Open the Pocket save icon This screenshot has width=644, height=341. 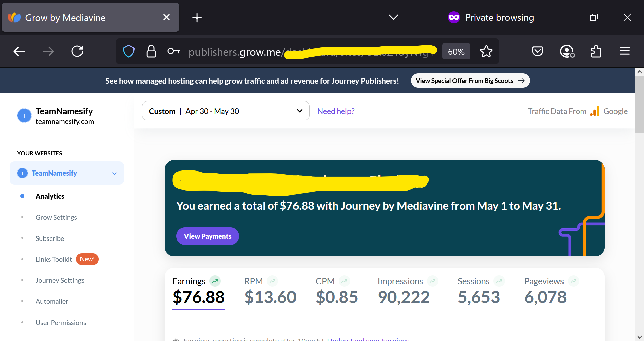(538, 51)
